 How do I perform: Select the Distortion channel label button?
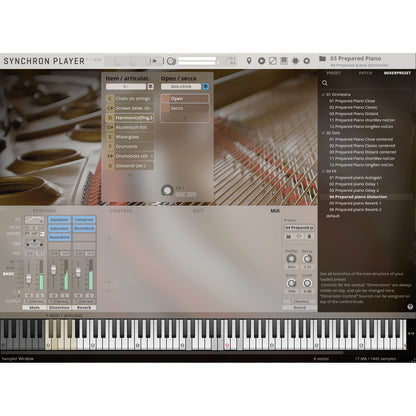pyautogui.click(x=59, y=307)
